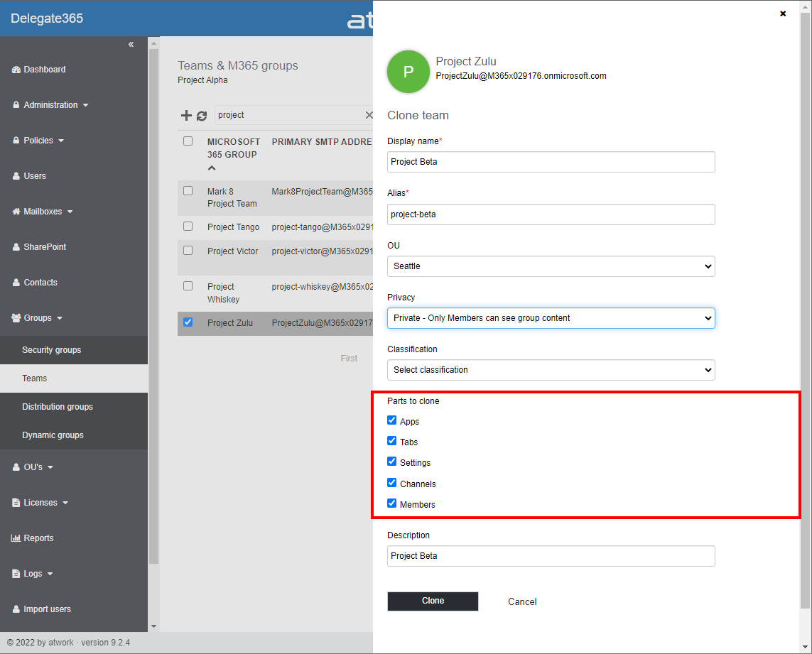Screen dimensions: 812x654
Task: Click the refresh list icon
Action: click(202, 116)
